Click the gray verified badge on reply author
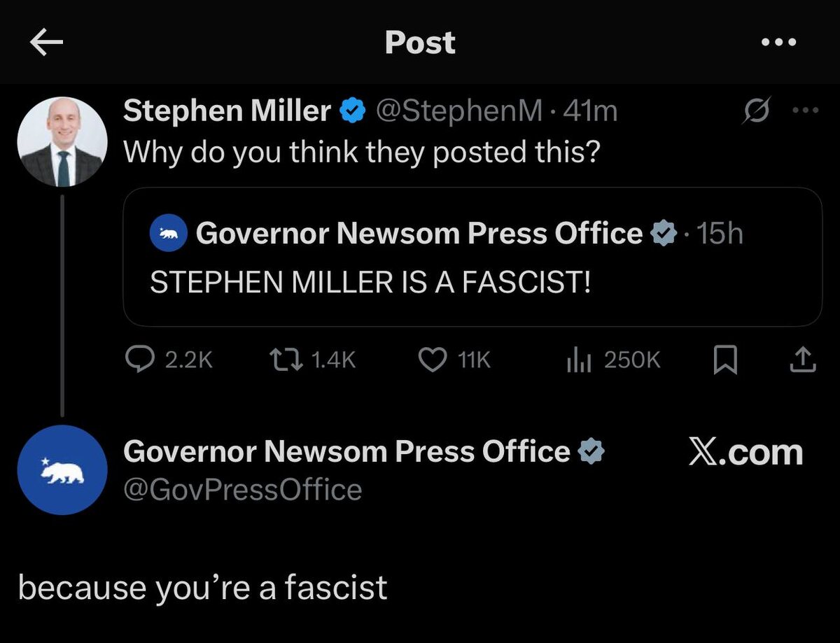This screenshot has height=643, width=840. coord(591,453)
